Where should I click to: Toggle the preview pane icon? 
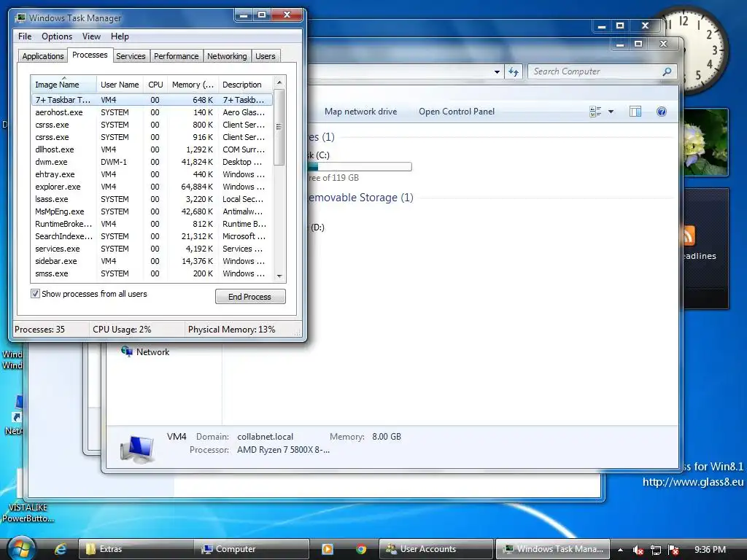click(635, 112)
